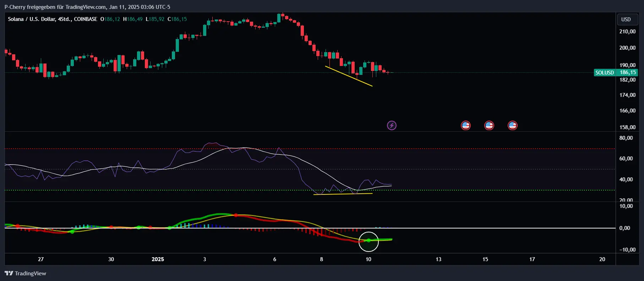This screenshot has height=281, width=644.
Task: Click the date label 20 on time axis
Action: tap(602, 259)
